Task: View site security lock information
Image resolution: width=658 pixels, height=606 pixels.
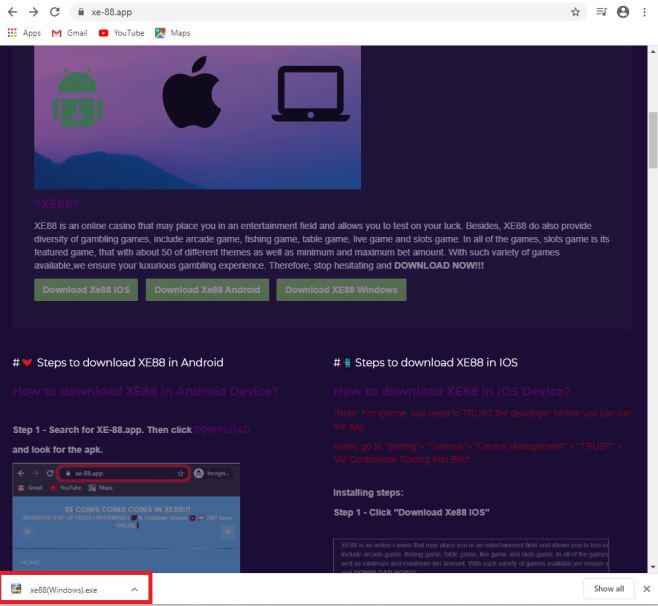Action: (81, 12)
